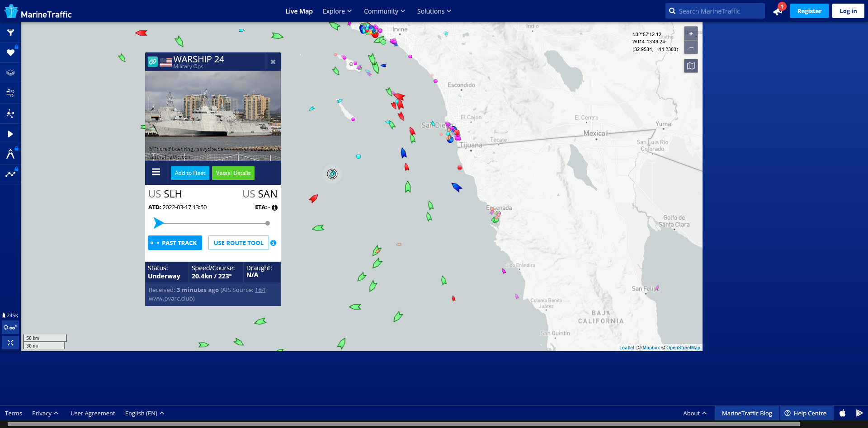
Task: Open notifications megaphone icon
Action: click(778, 11)
